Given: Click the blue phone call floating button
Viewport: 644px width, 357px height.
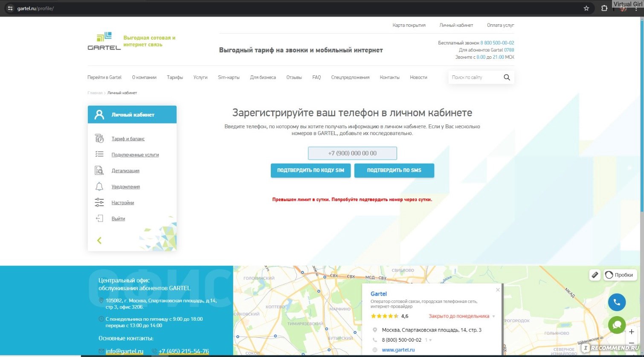Looking at the screenshot, I should (617, 302).
